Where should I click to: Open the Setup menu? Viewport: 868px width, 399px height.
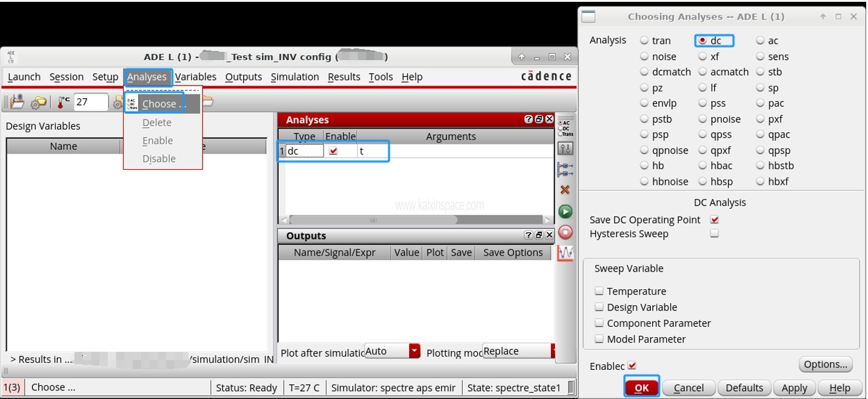pyautogui.click(x=105, y=77)
